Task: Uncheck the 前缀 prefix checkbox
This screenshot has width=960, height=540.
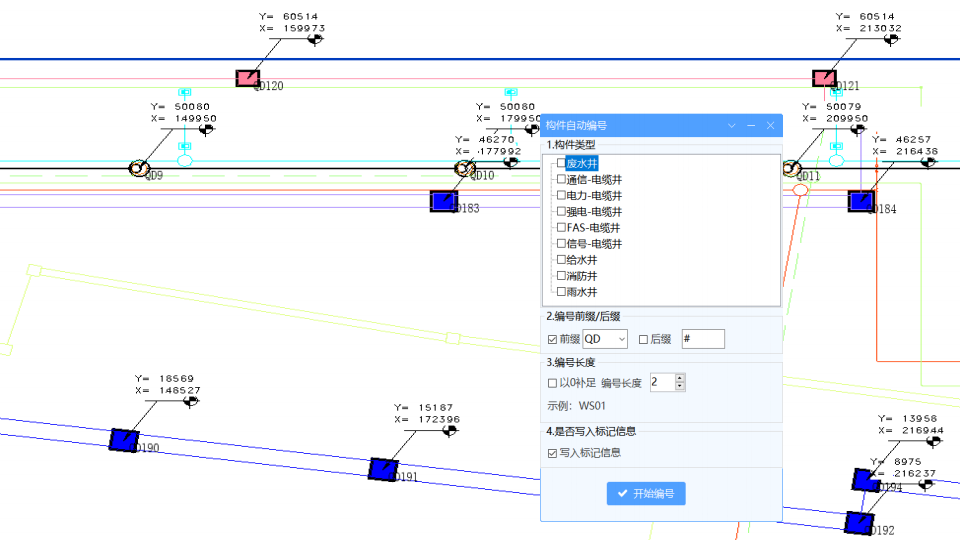Action: tap(552, 339)
